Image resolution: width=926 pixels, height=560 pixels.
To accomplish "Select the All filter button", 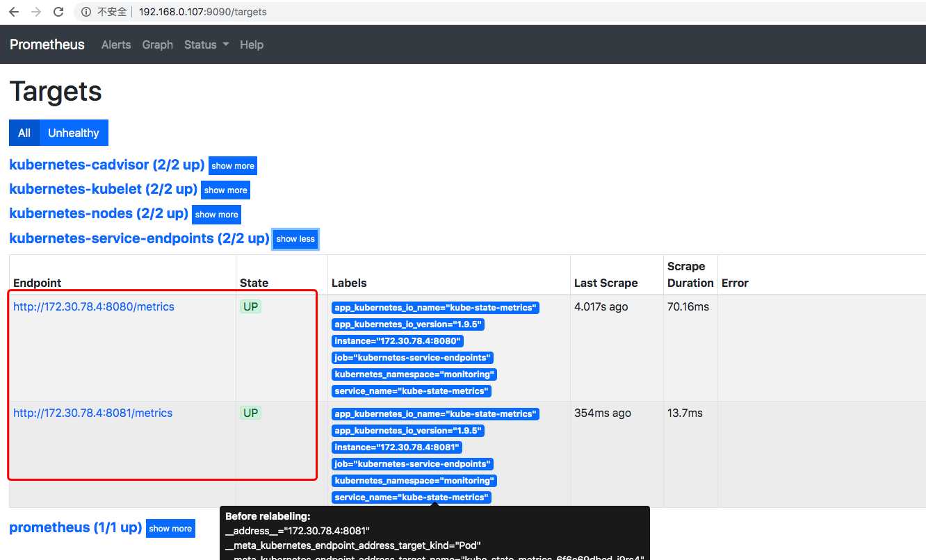I will 24,133.
